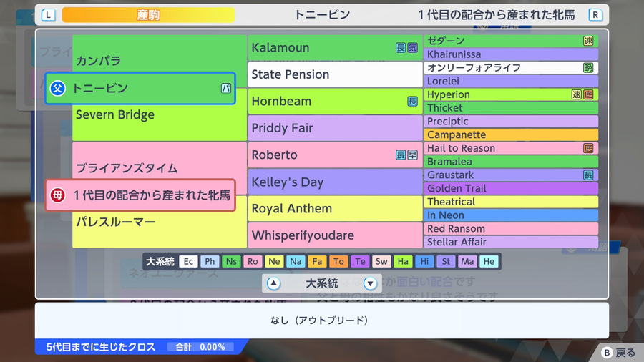Select the トニービン header tab
This screenshot has width=644, height=362.
pos(323,15)
